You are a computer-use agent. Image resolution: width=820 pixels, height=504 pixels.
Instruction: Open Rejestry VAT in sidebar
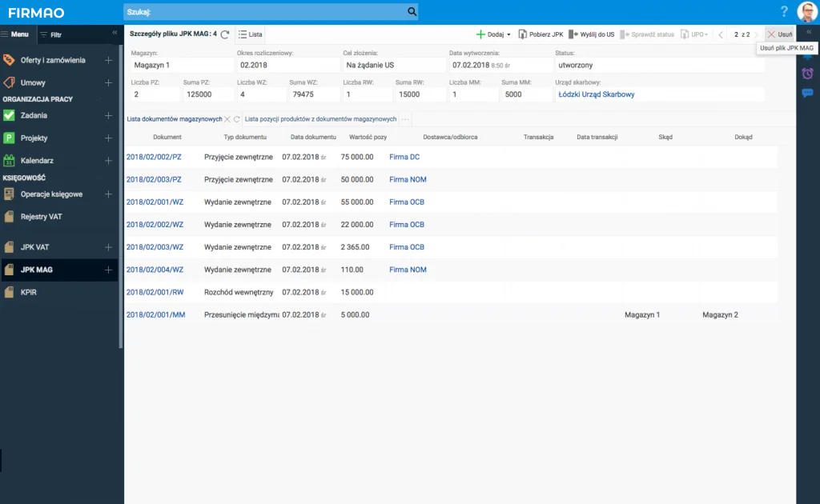tap(40, 216)
